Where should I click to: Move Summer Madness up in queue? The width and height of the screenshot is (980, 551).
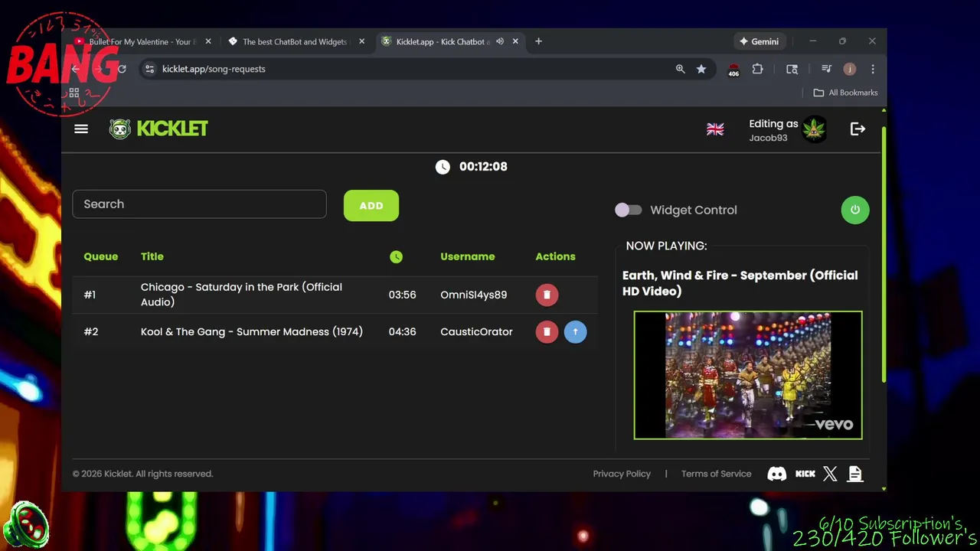pyautogui.click(x=575, y=331)
